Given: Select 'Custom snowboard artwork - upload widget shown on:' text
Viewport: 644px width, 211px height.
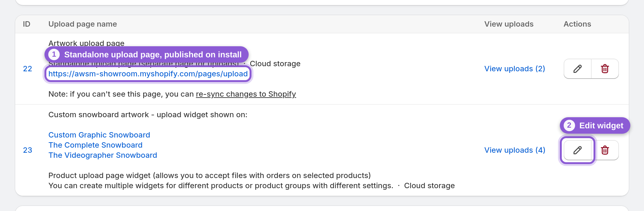Looking at the screenshot, I should click(148, 115).
